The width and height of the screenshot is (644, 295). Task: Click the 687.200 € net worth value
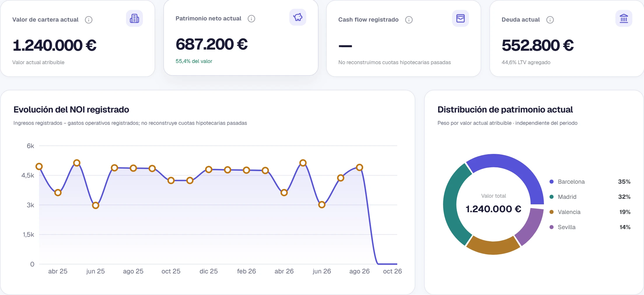(x=211, y=44)
